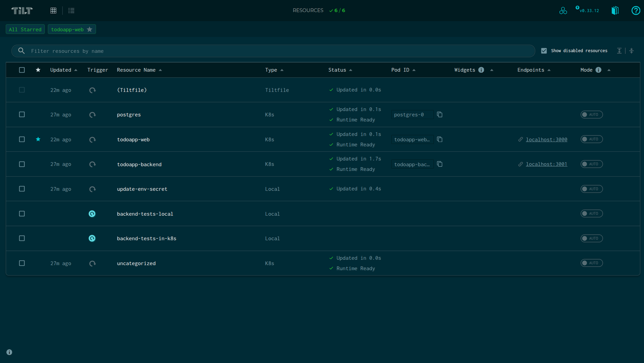
Task: Select the todoapp-web row checkbox
Action: coord(22,139)
